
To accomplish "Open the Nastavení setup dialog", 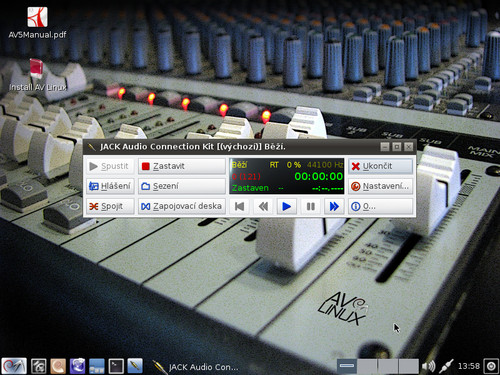I will [x=381, y=186].
